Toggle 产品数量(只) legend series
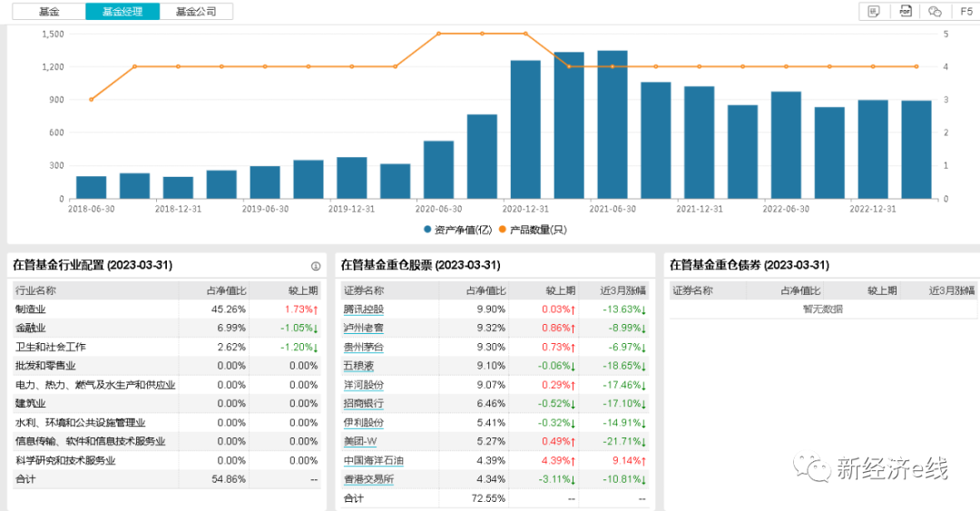This screenshot has height=511, width=980. pos(533,230)
